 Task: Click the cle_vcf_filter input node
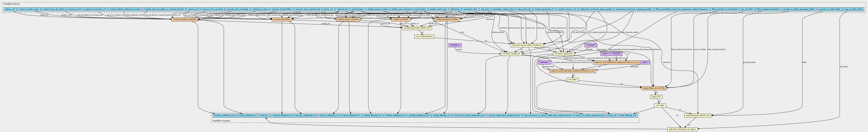click(x=747, y=9)
